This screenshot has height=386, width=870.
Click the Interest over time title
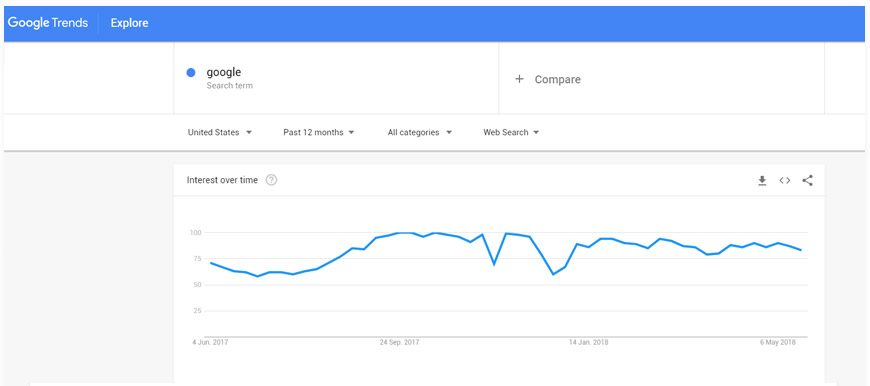(222, 180)
